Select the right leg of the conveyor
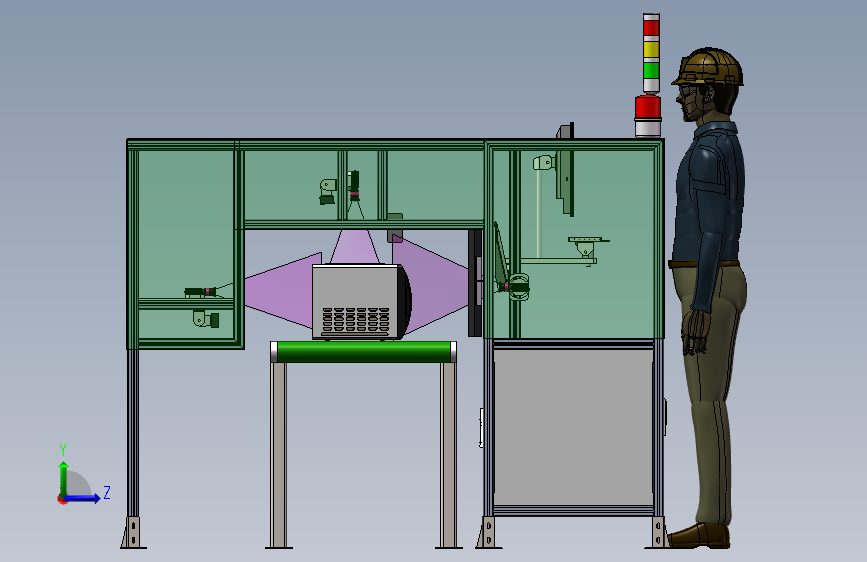The image size is (867, 562). (x=448, y=455)
